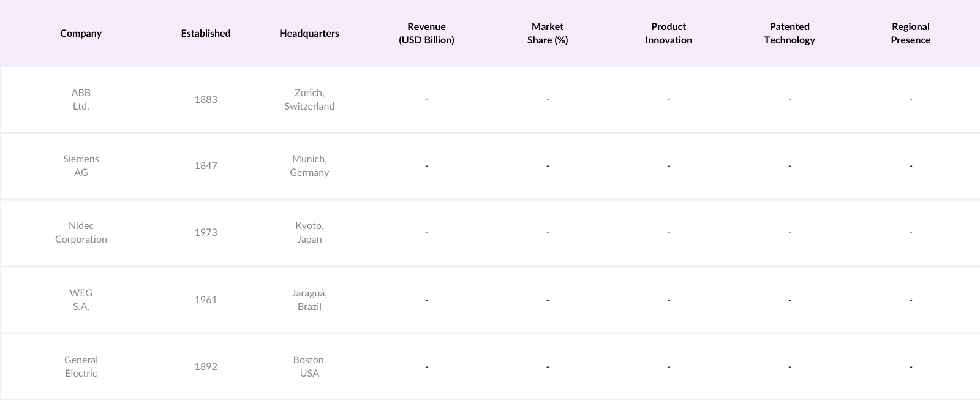The width and height of the screenshot is (980, 400).
Task: Select the General Electric company cell
Action: (81, 366)
